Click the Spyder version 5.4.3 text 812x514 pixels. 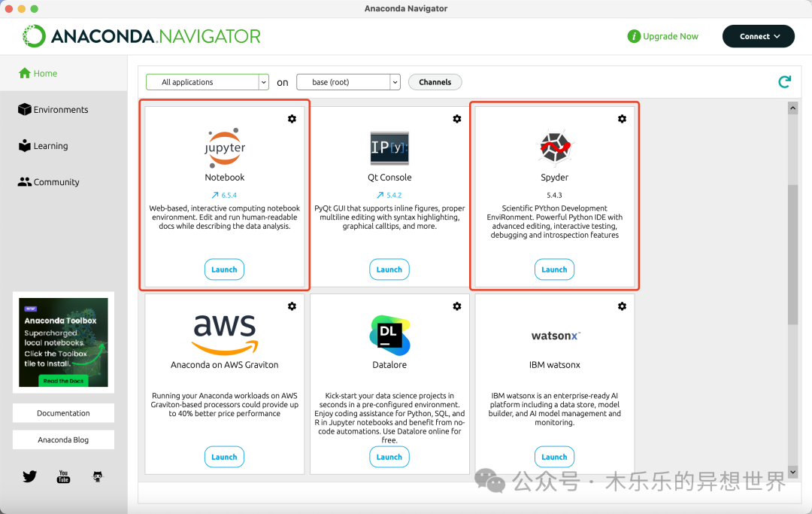coord(554,196)
